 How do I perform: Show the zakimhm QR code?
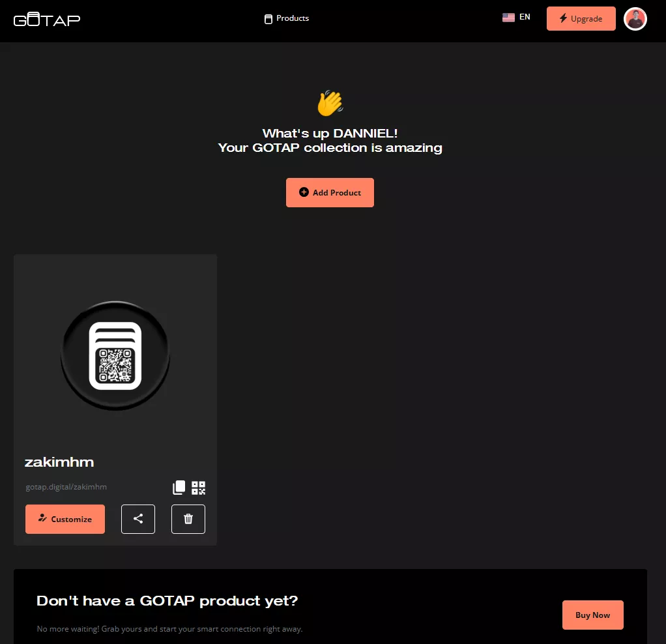[198, 488]
